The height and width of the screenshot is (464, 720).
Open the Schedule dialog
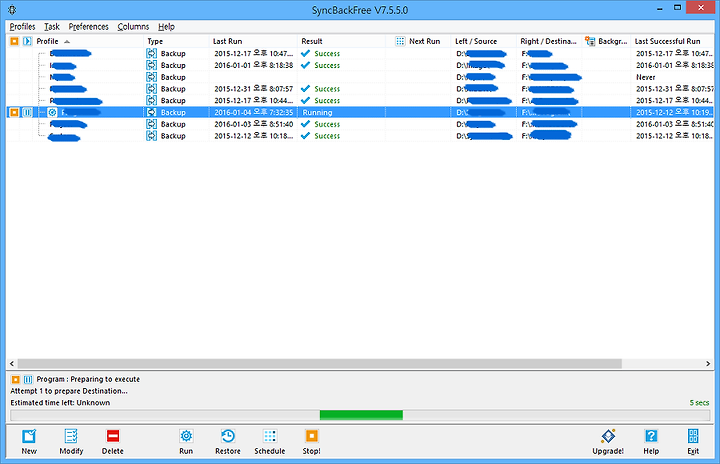pyautogui.click(x=270, y=441)
